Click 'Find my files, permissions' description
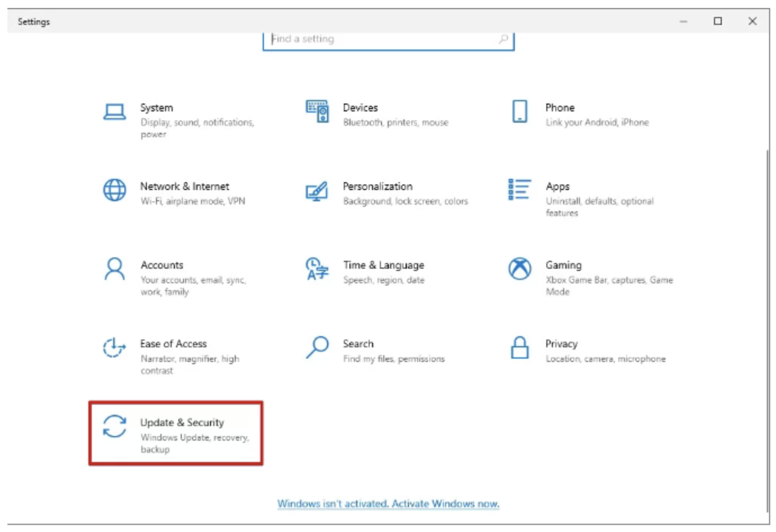 click(x=394, y=359)
